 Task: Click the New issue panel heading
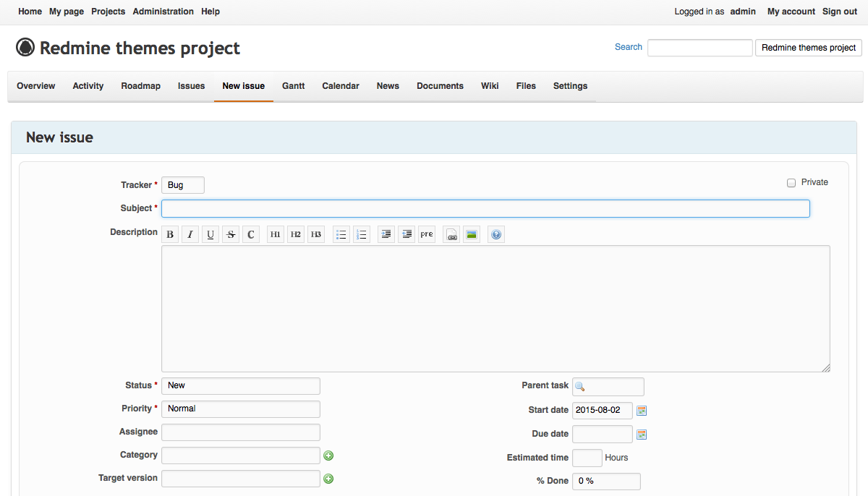point(59,137)
